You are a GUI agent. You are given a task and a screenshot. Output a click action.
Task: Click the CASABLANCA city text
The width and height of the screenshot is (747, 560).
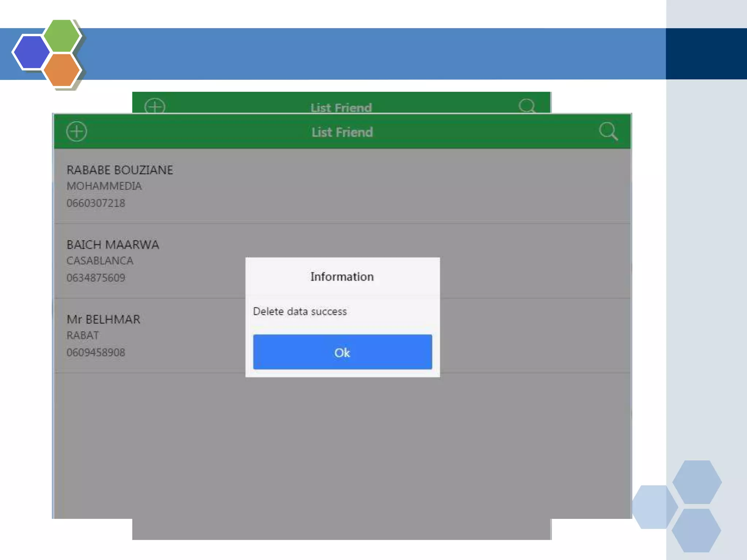pyautogui.click(x=100, y=261)
